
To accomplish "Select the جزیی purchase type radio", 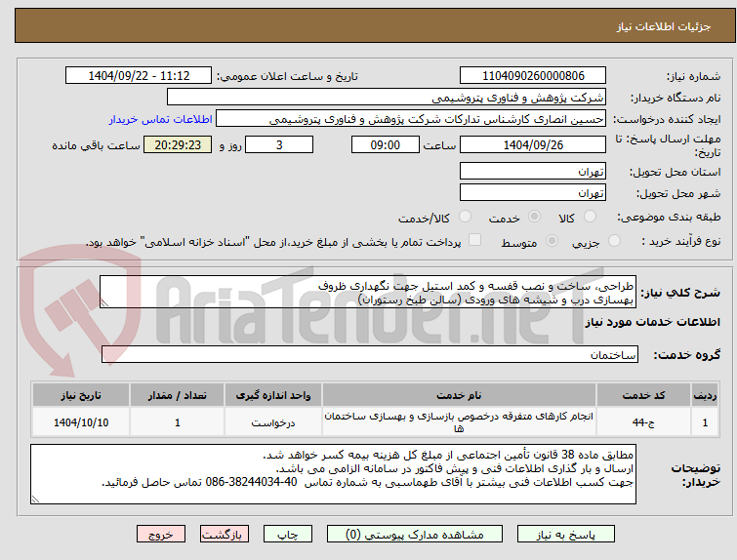I will click(614, 241).
